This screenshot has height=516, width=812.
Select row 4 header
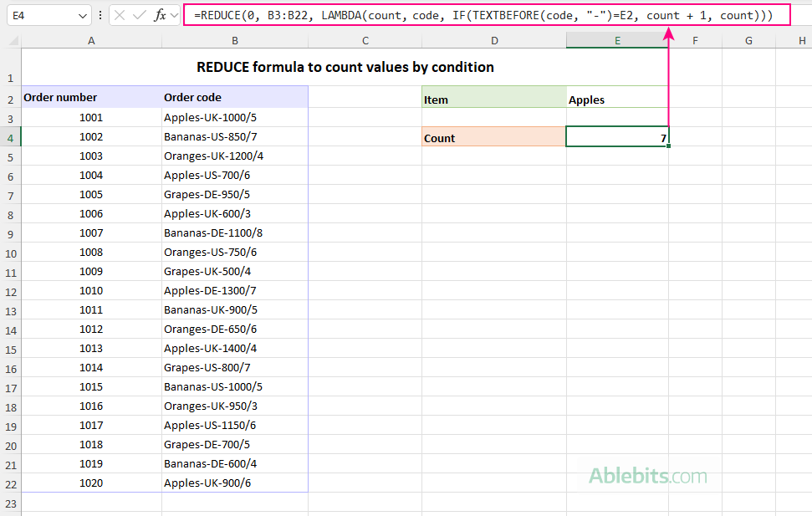pyautogui.click(x=10, y=138)
